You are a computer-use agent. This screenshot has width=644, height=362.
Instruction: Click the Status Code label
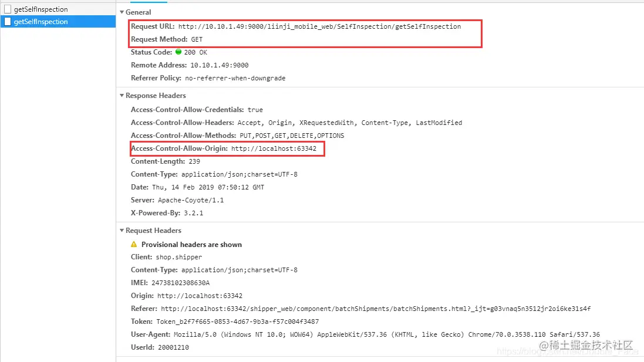pyautogui.click(x=151, y=52)
